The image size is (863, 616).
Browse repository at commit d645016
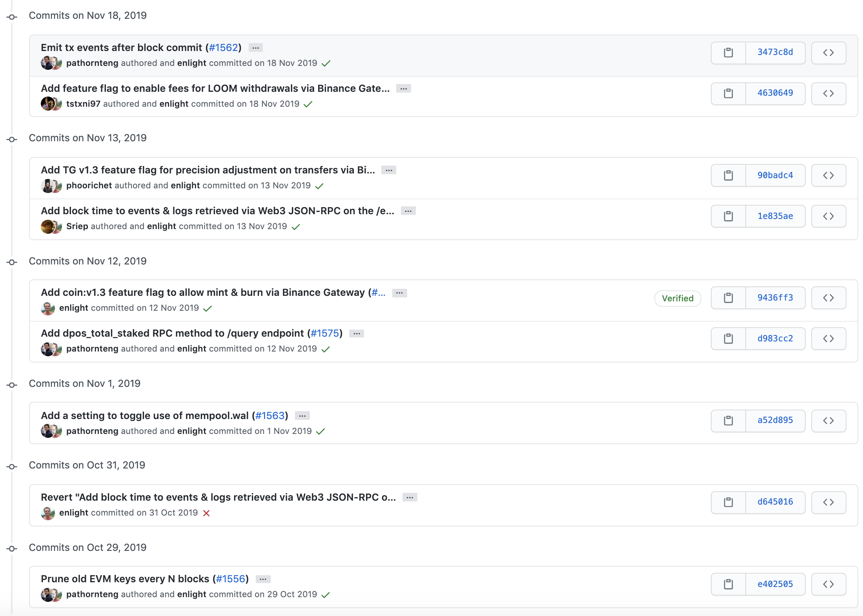[828, 502]
